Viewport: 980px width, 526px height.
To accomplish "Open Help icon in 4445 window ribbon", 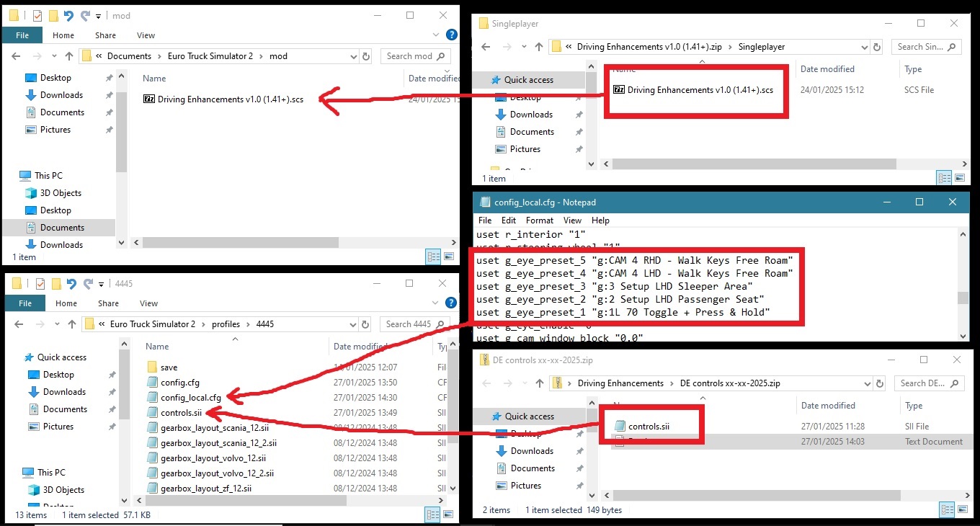I will tap(451, 303).
